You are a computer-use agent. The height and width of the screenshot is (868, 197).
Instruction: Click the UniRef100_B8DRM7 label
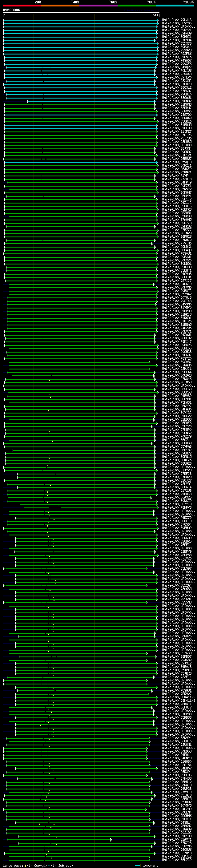pos(177,108)
